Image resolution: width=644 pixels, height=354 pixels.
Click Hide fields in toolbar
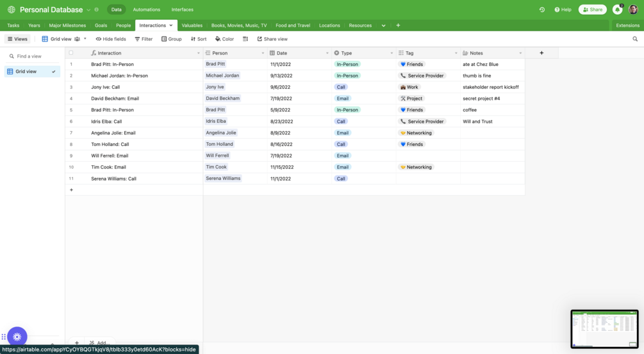(x=111, y=39)
